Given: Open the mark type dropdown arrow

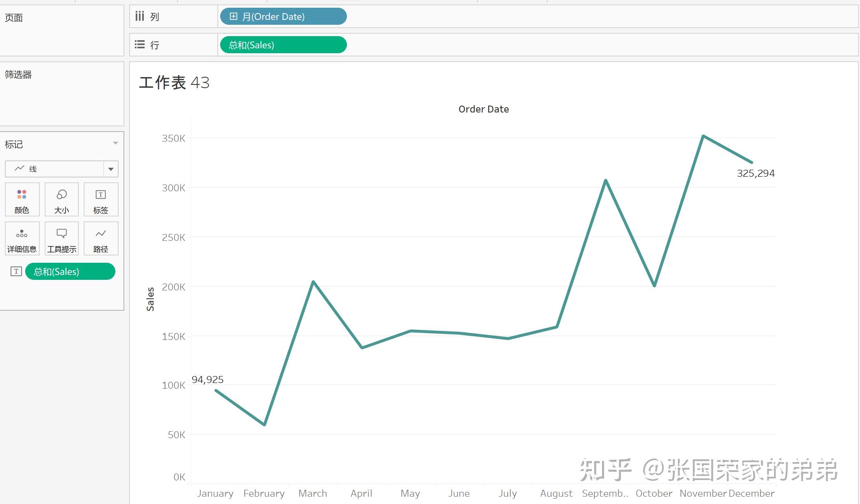Looking at the screenshot, I should [110, 169].
